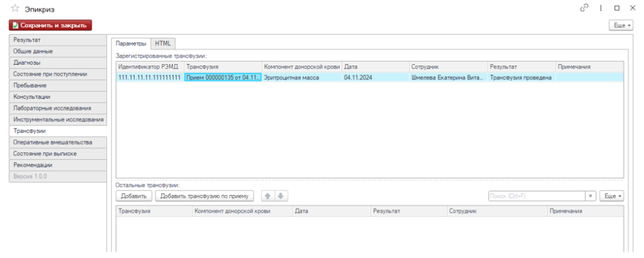Open the Рекомендации section
Viewport: 644px width, 258px height.
[57, 165]
